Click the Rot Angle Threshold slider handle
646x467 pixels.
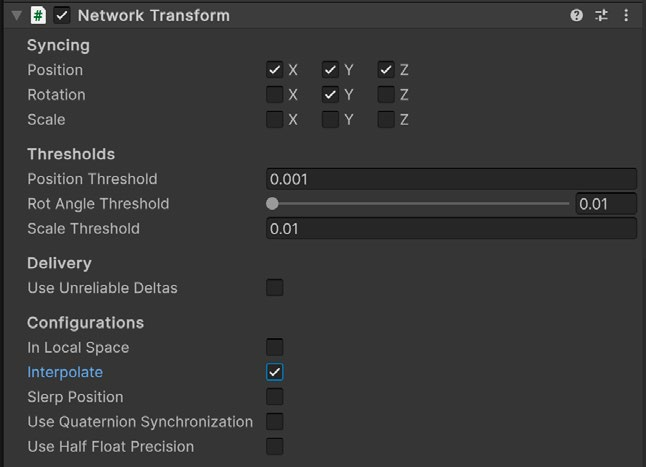point(272,203)
